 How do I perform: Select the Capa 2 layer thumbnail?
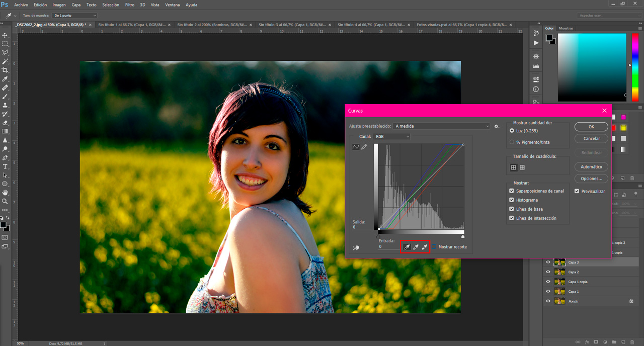click(559, 272)
